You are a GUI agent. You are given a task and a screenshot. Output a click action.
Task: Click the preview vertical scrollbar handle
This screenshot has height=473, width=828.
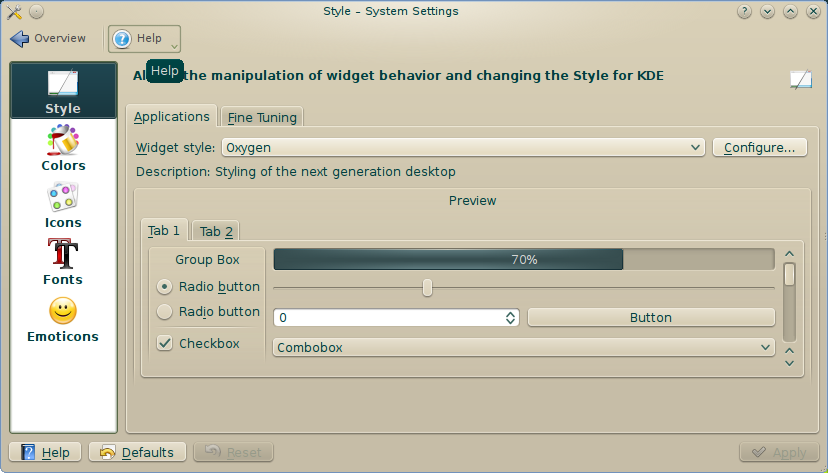click(789, 275)
